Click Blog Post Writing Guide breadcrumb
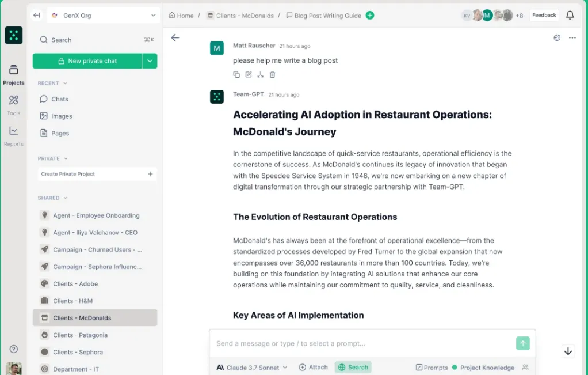The width and height of the screenshot is (588, 375). point(323,16)
